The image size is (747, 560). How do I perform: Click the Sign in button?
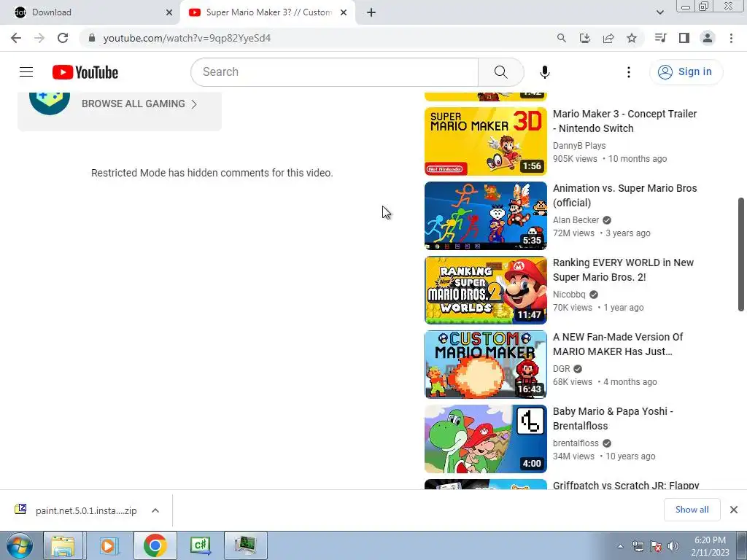pos(686,72)
